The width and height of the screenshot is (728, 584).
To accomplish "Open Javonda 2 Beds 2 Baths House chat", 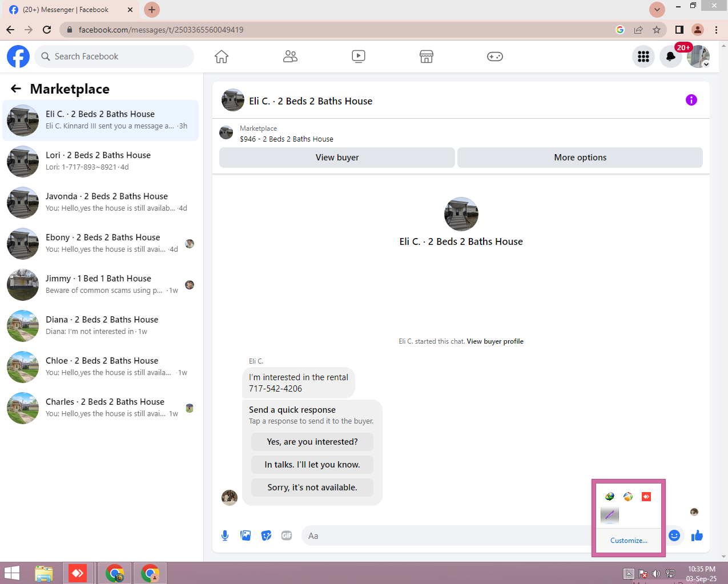I will pyautogui.click(x=100, y=203).
